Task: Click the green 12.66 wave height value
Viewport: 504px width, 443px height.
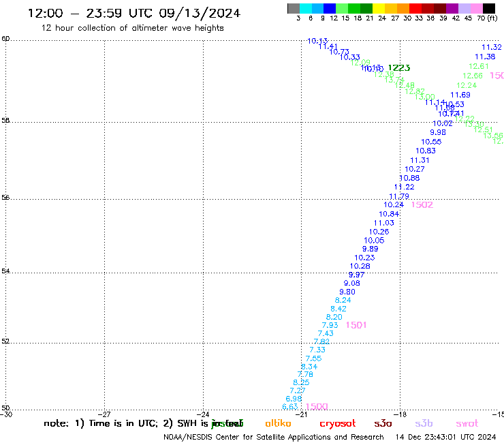Action: point(473,76)
